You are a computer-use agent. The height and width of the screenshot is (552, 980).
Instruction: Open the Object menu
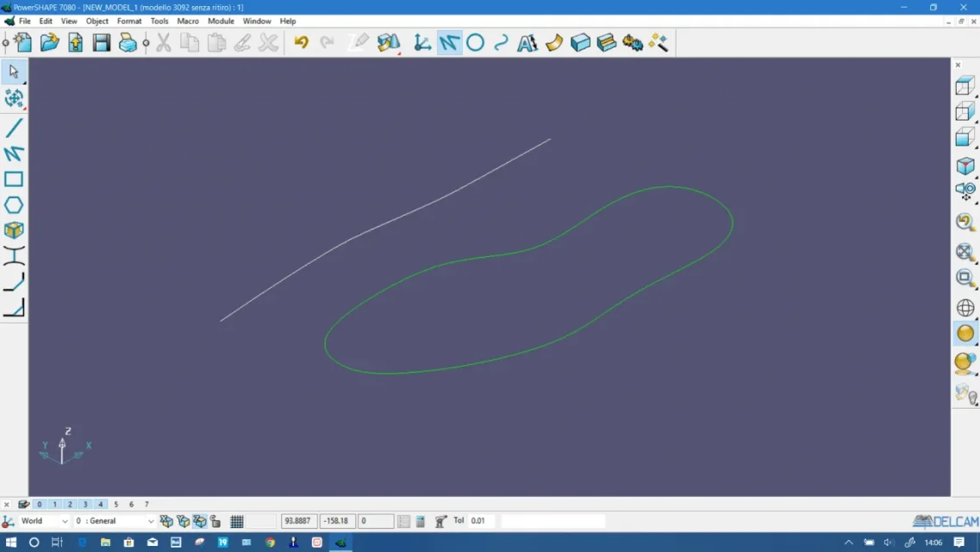tap(97, 21)
